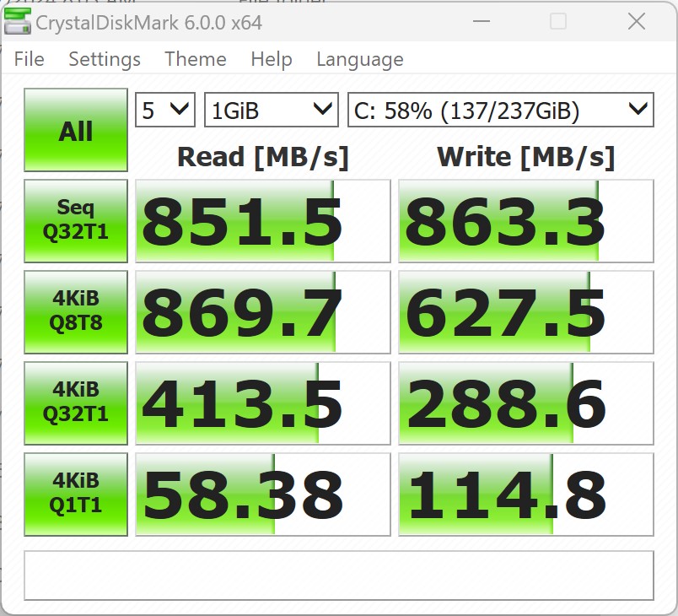The height and width of the screenshot is (616, 678).
Task: Run the 4KiB Q32T1 benchmark
Action: pos(76,403)
